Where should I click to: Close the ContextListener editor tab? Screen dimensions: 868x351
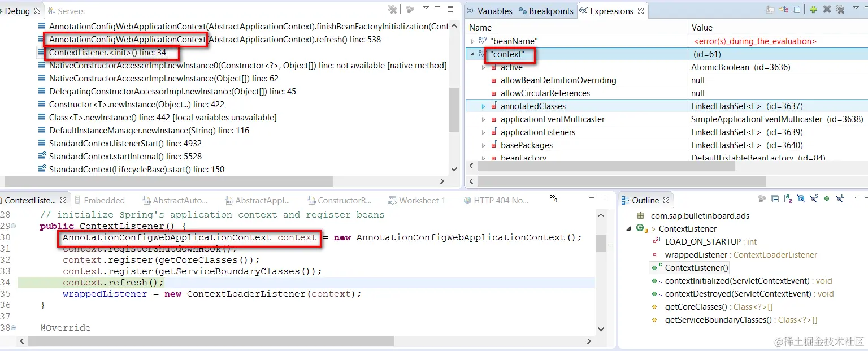point(63,200)
